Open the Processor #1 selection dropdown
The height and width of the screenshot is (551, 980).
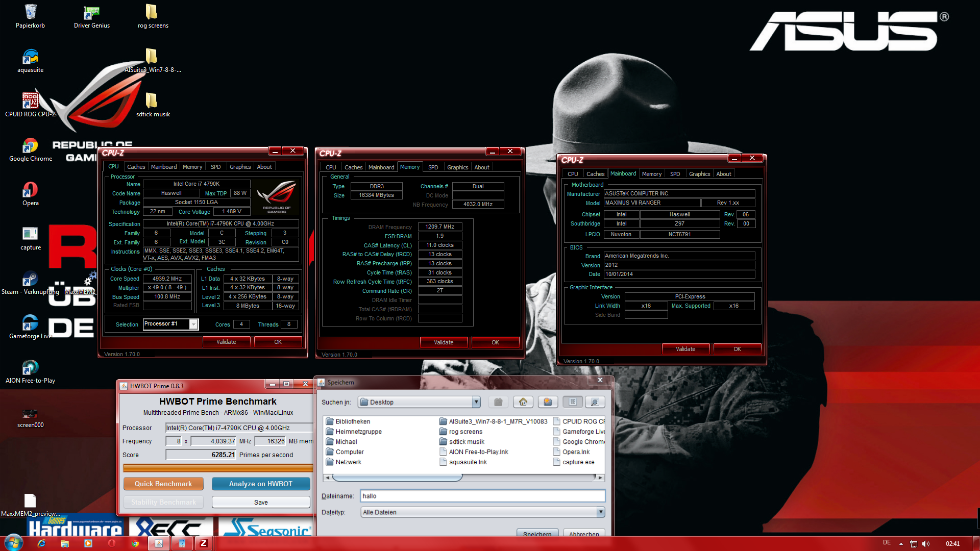coord(193,324)
